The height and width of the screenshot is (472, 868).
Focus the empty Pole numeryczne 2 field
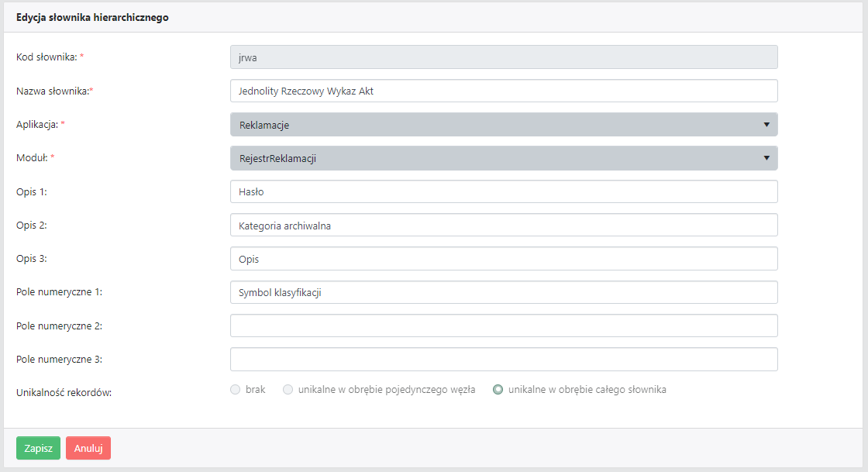pos(504,326)
